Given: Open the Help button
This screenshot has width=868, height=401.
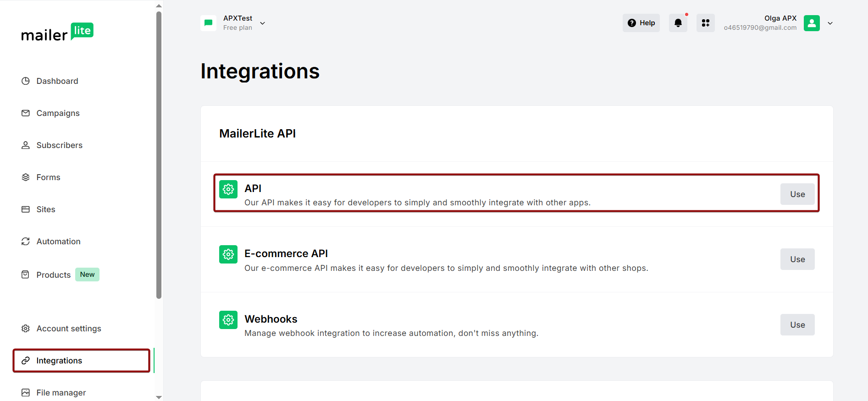Looking at the screenshot, I should (x=641, y=23).
